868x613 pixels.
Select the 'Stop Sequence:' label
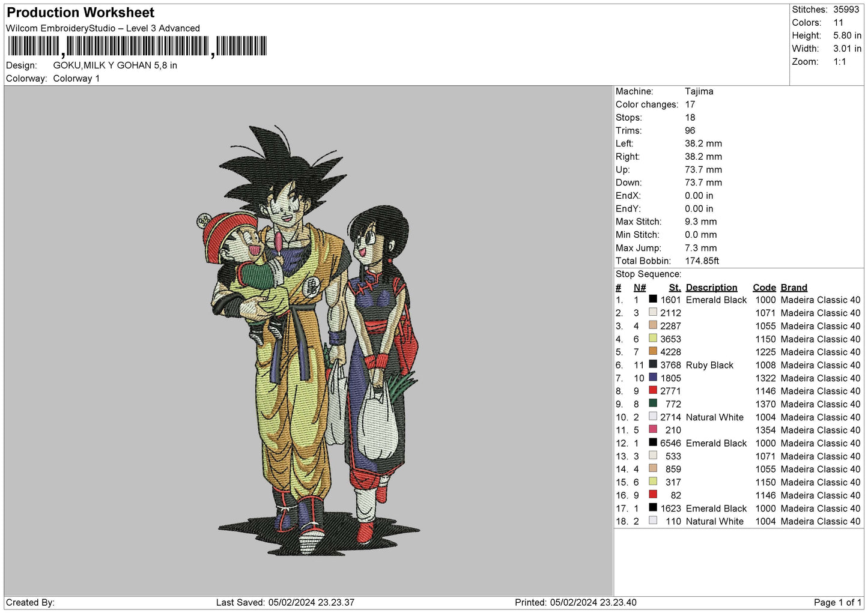[x=649, y=274]
